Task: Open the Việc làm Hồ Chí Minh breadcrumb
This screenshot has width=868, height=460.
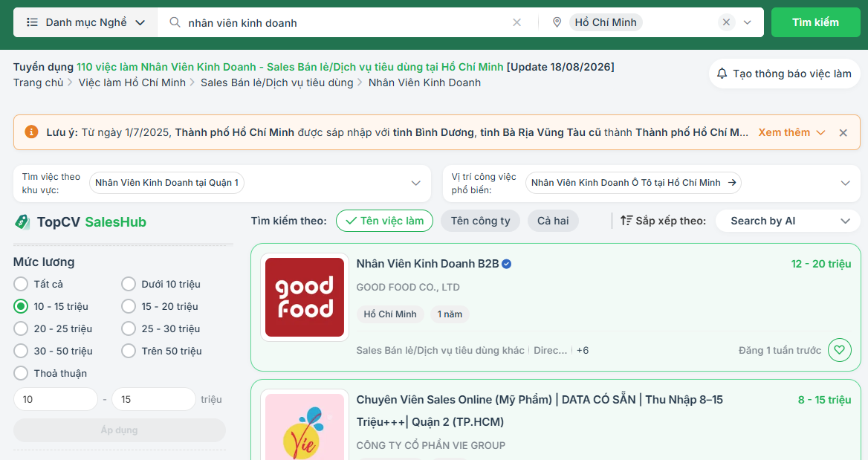Action: point(132,82)
